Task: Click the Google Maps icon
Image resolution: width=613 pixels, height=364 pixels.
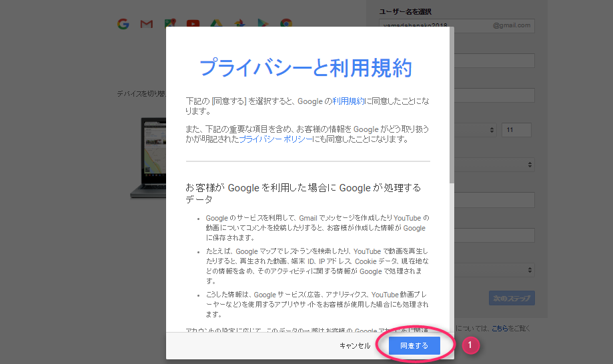Action: (x=170, y=23)
